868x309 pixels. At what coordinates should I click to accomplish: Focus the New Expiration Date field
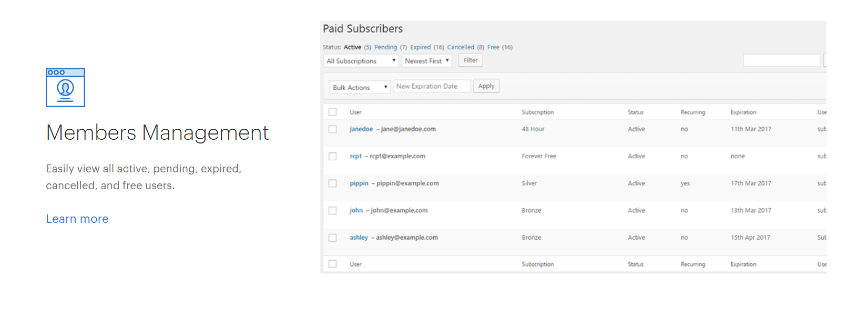(432, 86)
